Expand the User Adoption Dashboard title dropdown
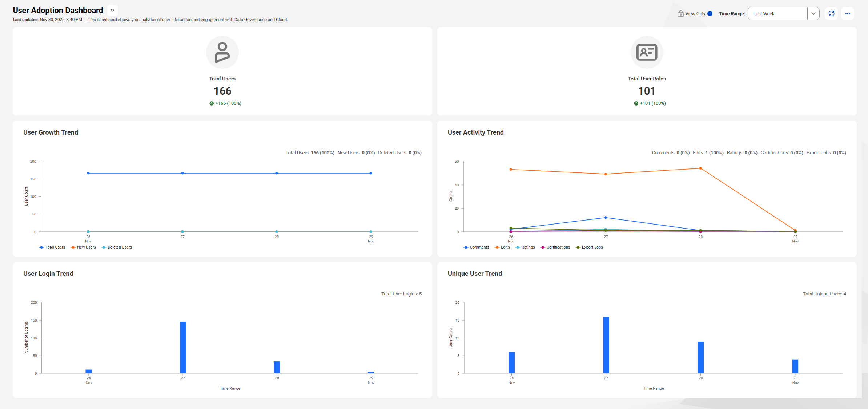 pos(113,11)
